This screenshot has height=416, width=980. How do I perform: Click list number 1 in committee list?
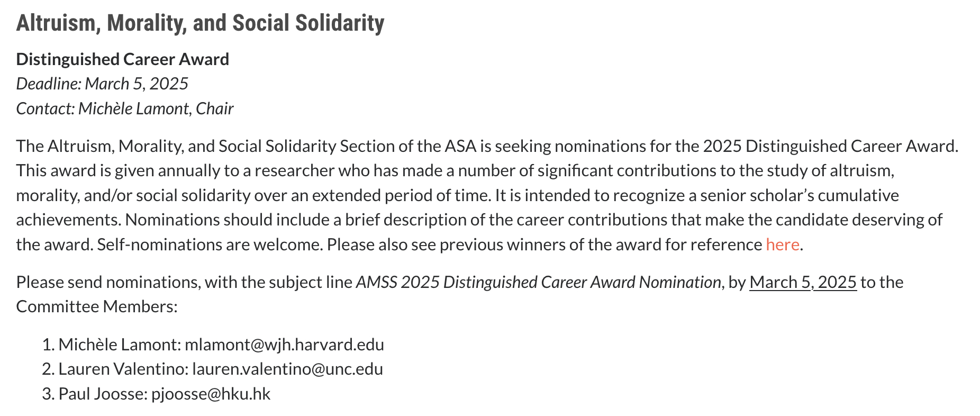(48, 345)
